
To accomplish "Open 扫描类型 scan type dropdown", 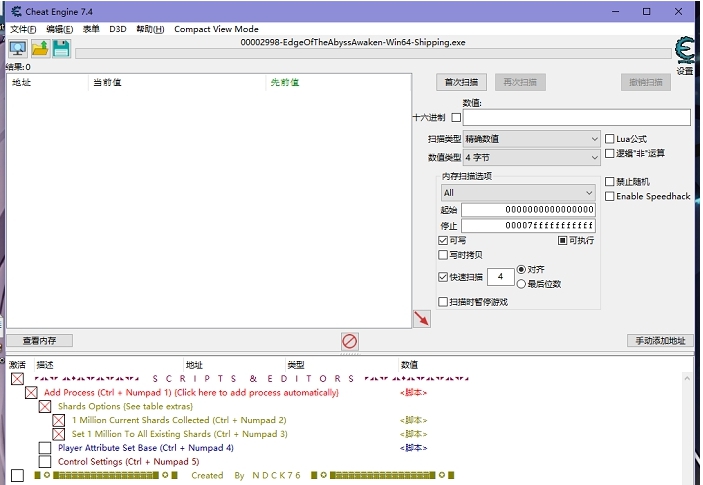I will 531,139.
